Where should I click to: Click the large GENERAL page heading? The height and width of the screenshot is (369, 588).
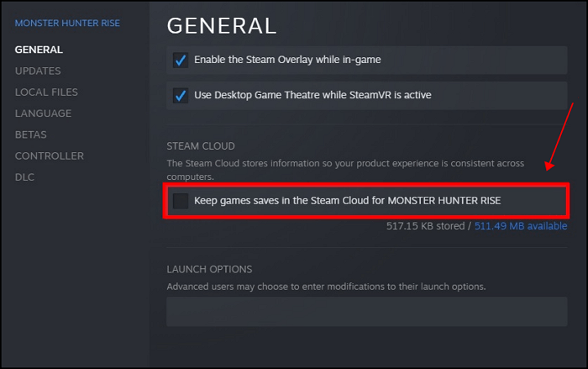pyautogui.click(x=222, y=26)
